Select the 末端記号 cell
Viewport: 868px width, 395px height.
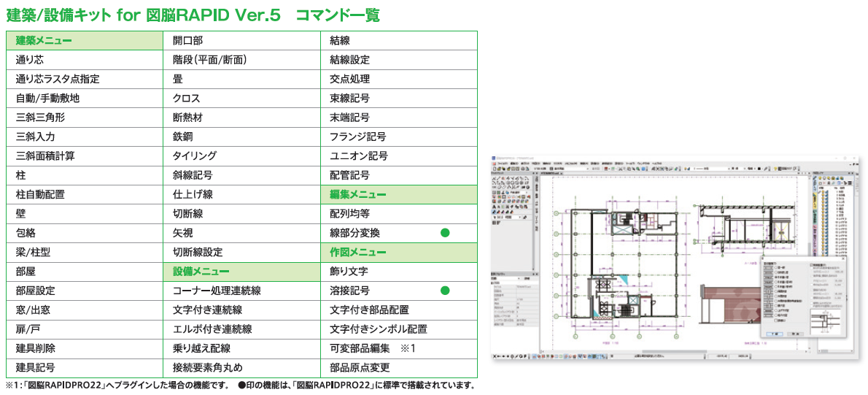(x=398, y=118)
